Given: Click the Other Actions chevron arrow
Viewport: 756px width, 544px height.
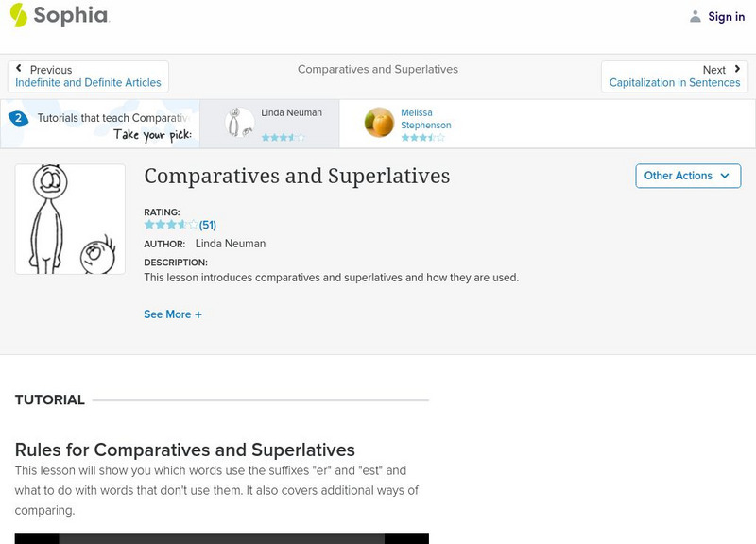Looking at the screenshot, I should click(725, 176).
